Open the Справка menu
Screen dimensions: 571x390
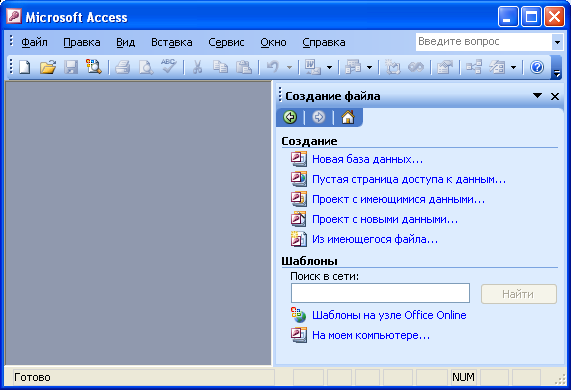click(x=324, y=42)
